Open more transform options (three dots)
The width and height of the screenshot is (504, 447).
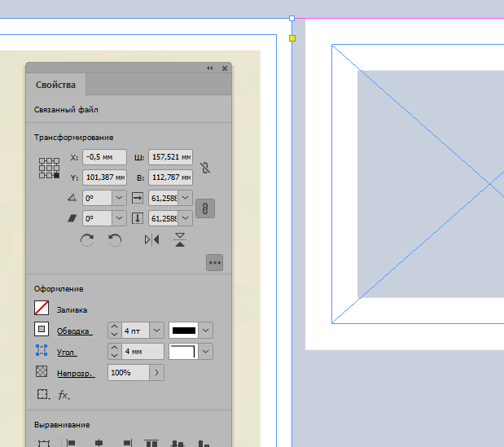coord(215,262)
